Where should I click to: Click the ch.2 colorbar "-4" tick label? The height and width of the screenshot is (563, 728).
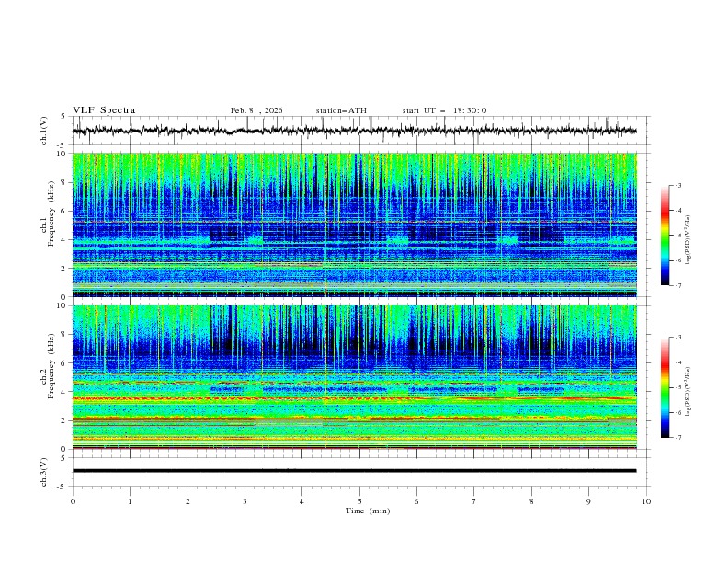click(x=677, y=362)
